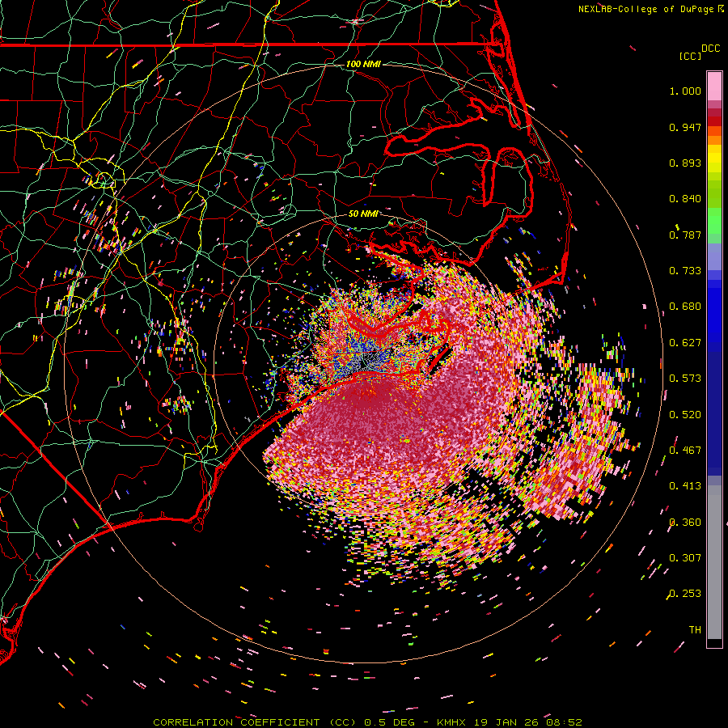Pick the light pink top color bar segment
Image resolution: width=728 pixels, height=728 pixels.
point(714,87)
